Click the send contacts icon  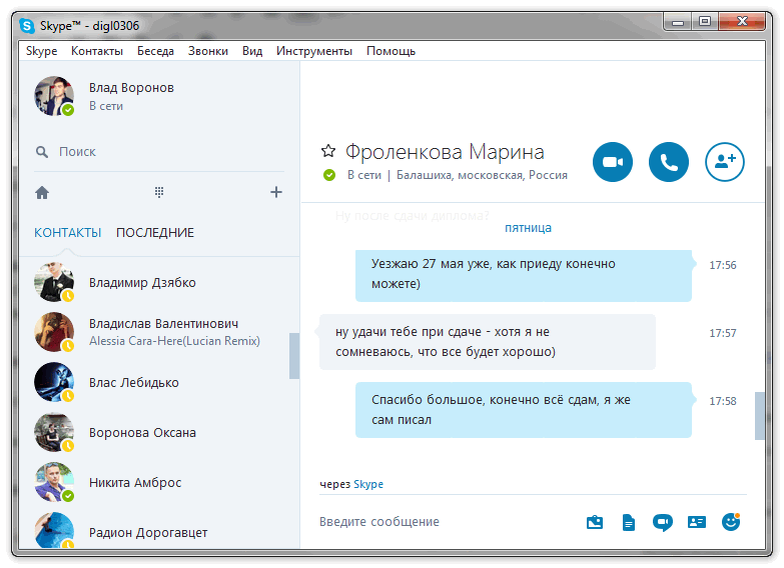tap(696, 522)
